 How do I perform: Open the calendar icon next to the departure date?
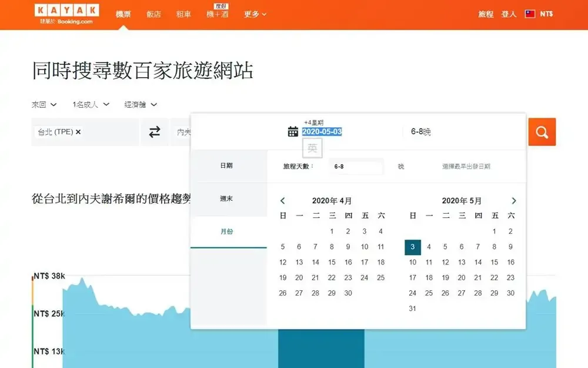coord(293,131)
